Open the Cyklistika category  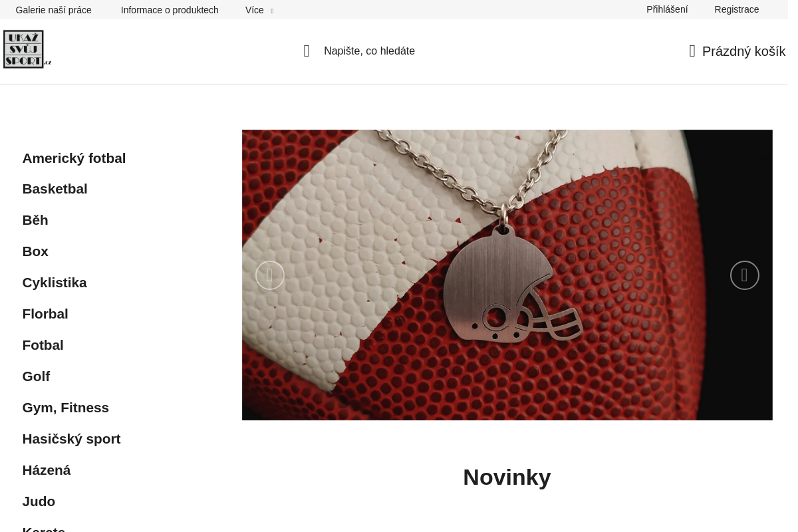click(x=55, y=283)
